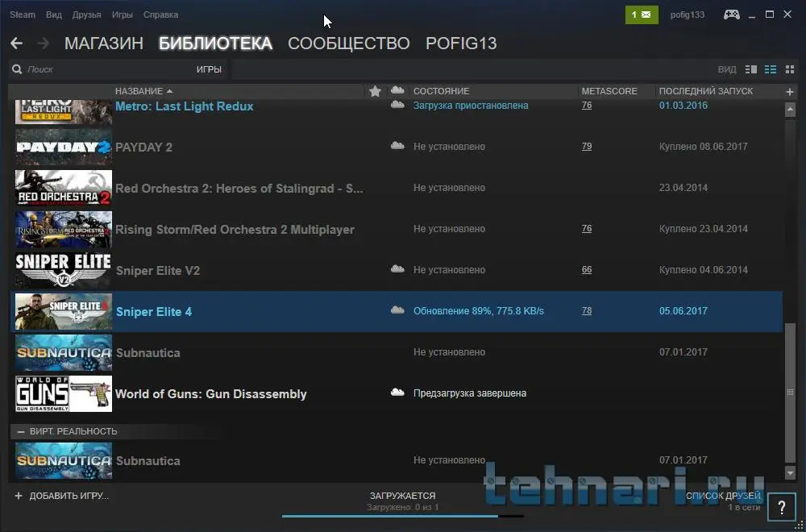Screen dimensions: 806x532
Task: Go back with the left arrow
Action: tap(16, 44)
